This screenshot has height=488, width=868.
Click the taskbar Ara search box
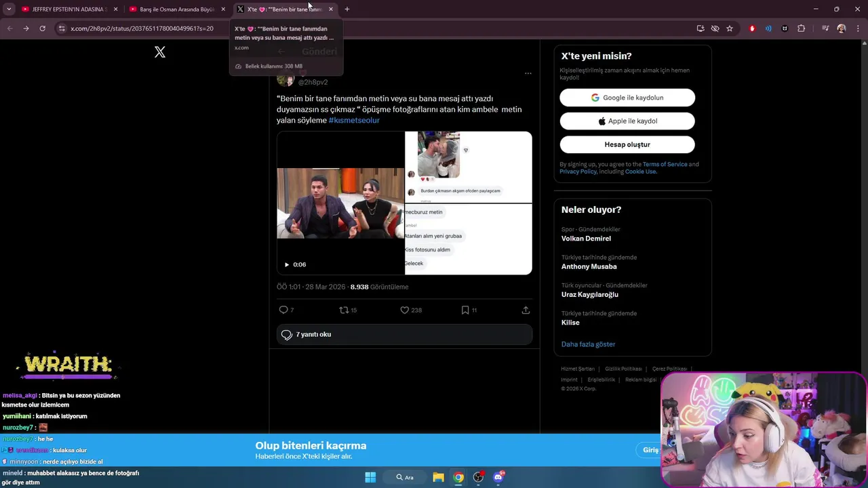pos(406,477)
